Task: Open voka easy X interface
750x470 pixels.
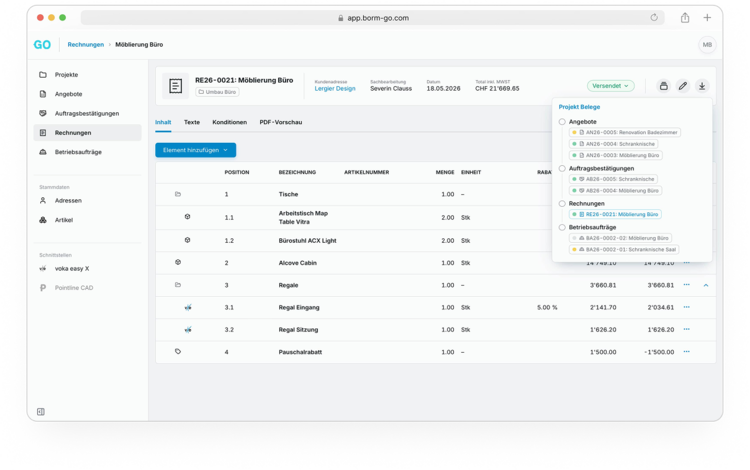Action: 72,269
